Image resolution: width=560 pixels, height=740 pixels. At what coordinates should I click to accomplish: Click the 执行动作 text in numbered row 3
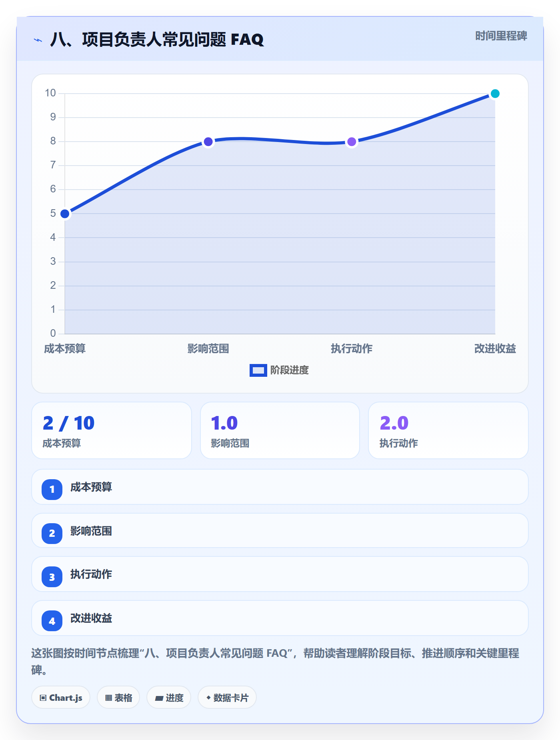[x=91, y=574]
